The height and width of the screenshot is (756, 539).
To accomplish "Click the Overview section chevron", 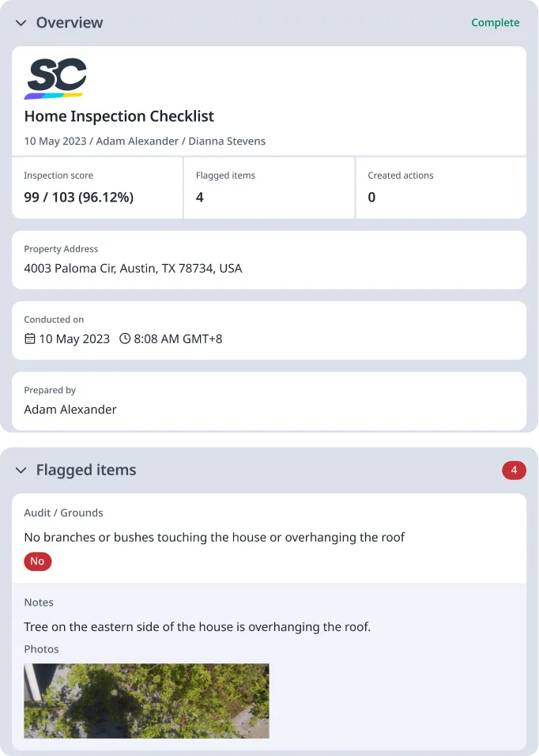I will pyautogui.click(x=21, y=23).
